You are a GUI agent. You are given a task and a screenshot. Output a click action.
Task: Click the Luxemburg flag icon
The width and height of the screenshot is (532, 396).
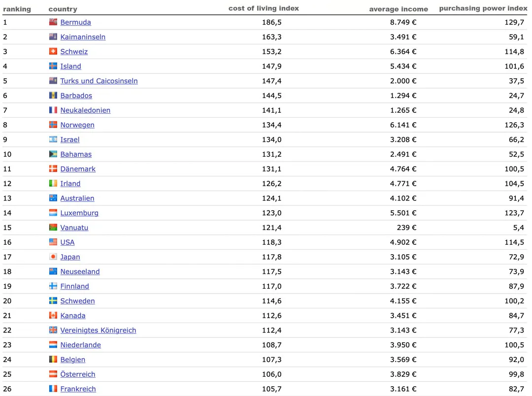(x=53, y=213)
